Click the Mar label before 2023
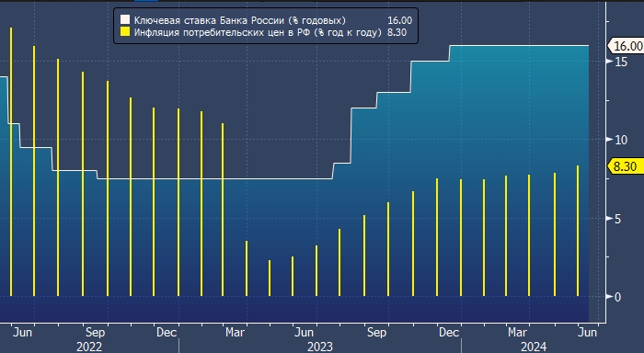The height and width of the screenshot is (353, 644). coord(236,332)
